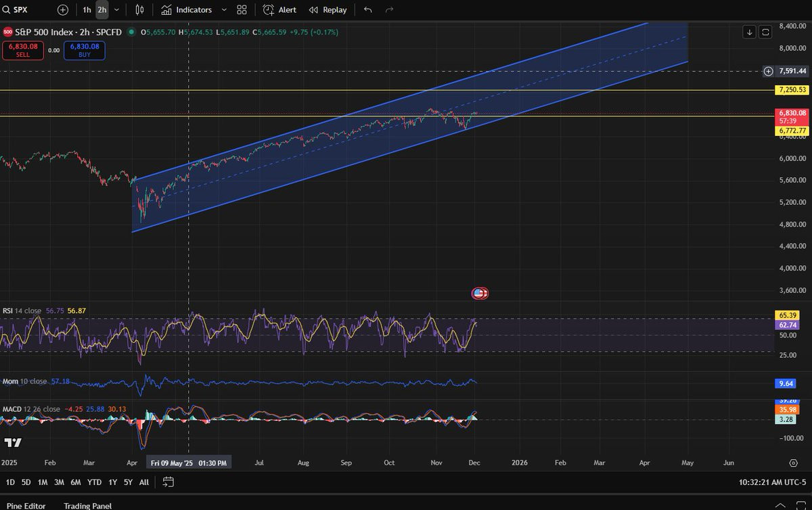The image size is (812, 510).
Task: Create an Alert
Action: [x=279, y=10]
